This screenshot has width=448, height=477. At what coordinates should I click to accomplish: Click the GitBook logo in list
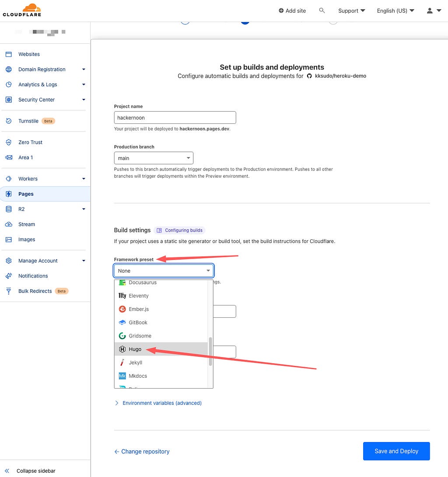(x=122, y=323)
